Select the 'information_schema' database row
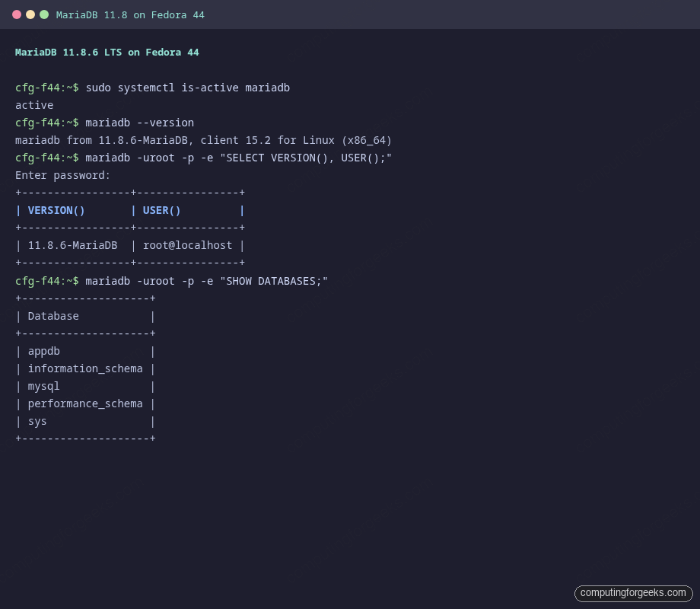This screenshot has width=700, height=609. coord(85,368)
